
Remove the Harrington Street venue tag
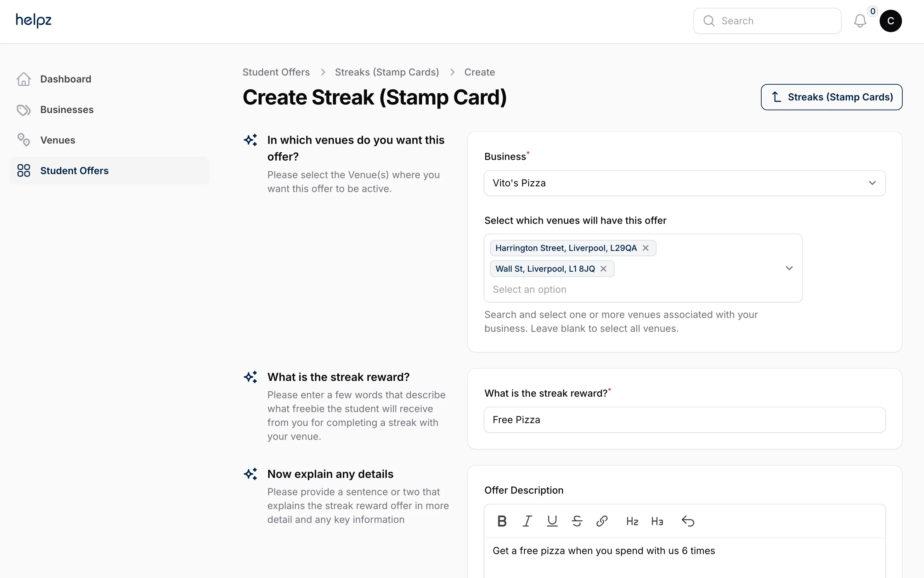coord(645,248)
